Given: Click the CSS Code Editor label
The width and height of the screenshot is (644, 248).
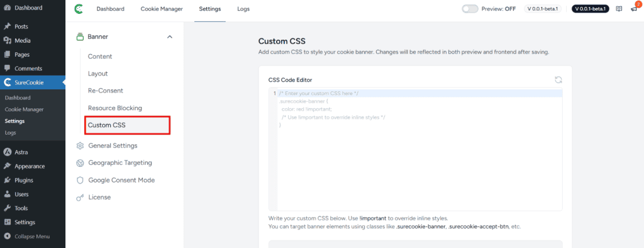Looking at the screenshot, I should pos(290,80).
